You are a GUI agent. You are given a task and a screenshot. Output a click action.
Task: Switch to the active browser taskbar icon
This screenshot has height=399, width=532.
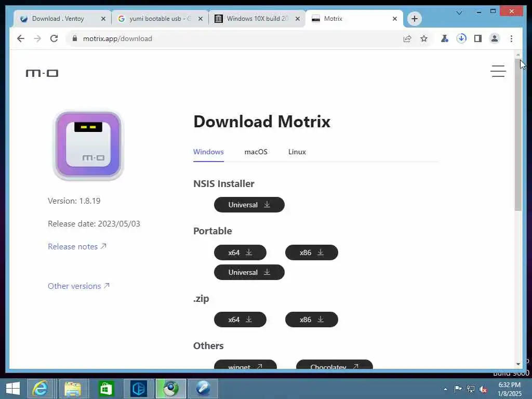point(170,389)
